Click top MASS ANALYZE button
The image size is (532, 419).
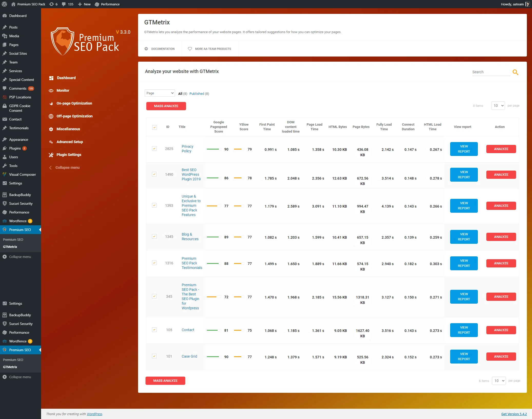point(166,106)
